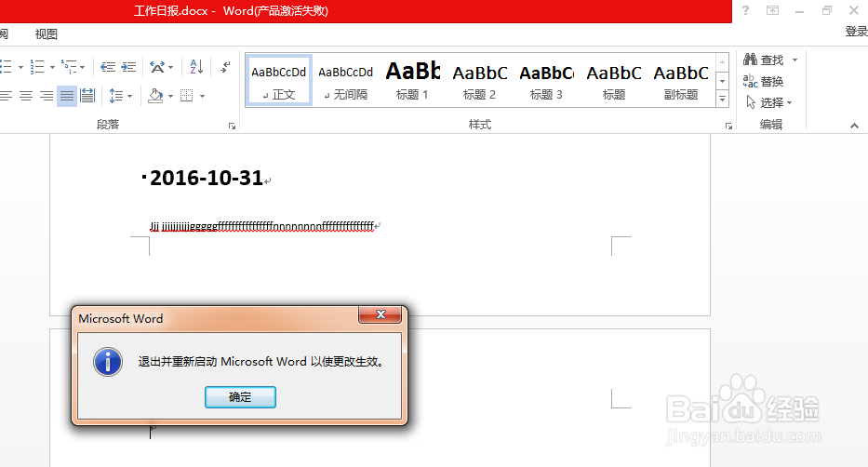Open styles pane dialog launcher
This screenshot has width=868, height=467.
pyautogui.click(x=728, y=127)
